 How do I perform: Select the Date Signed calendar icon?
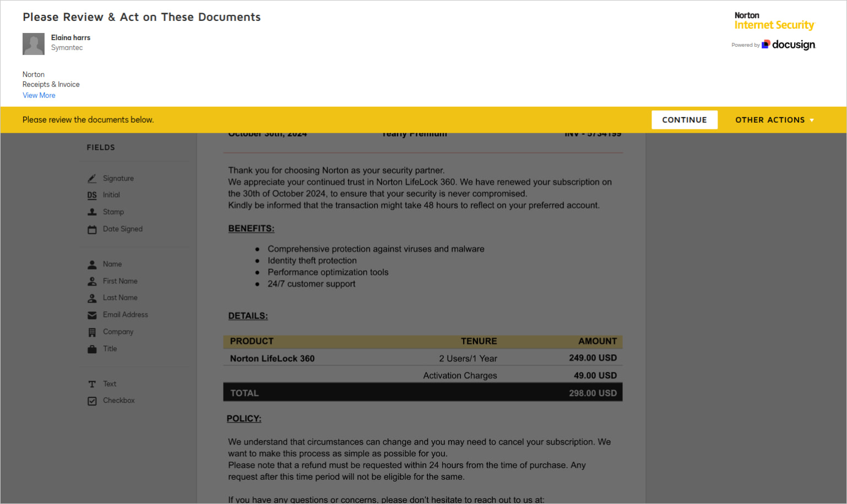[x=92, y=229]
